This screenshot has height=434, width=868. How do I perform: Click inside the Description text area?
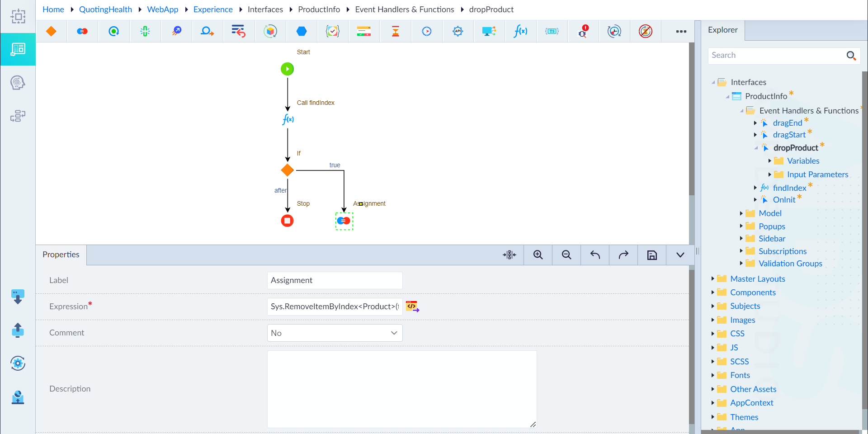(401, 389)
